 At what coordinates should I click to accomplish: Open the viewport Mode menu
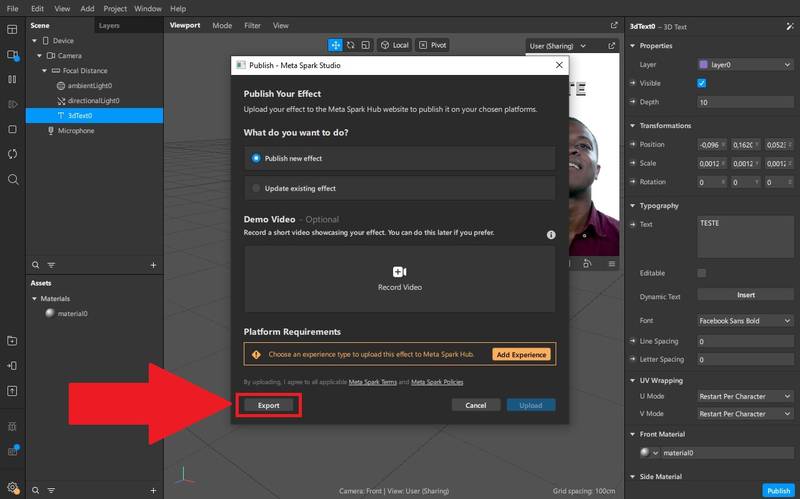(222, 26)
